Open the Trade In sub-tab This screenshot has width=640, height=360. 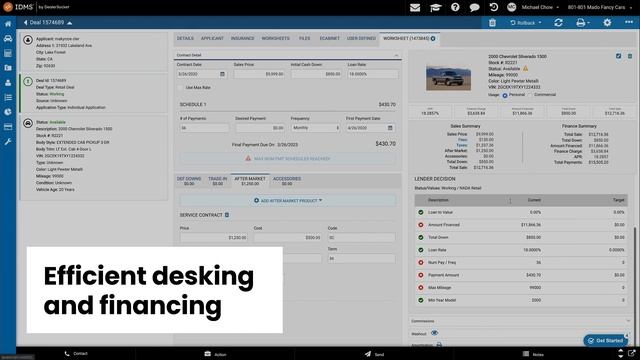point(218,181)
